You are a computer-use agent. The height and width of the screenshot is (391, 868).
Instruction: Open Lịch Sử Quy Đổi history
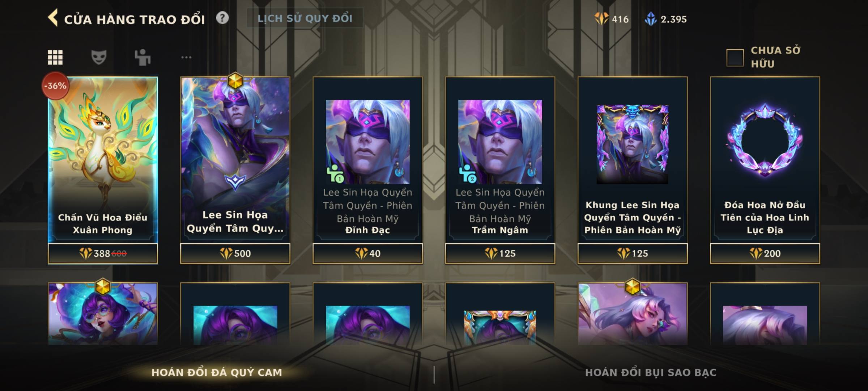(305, 18)
